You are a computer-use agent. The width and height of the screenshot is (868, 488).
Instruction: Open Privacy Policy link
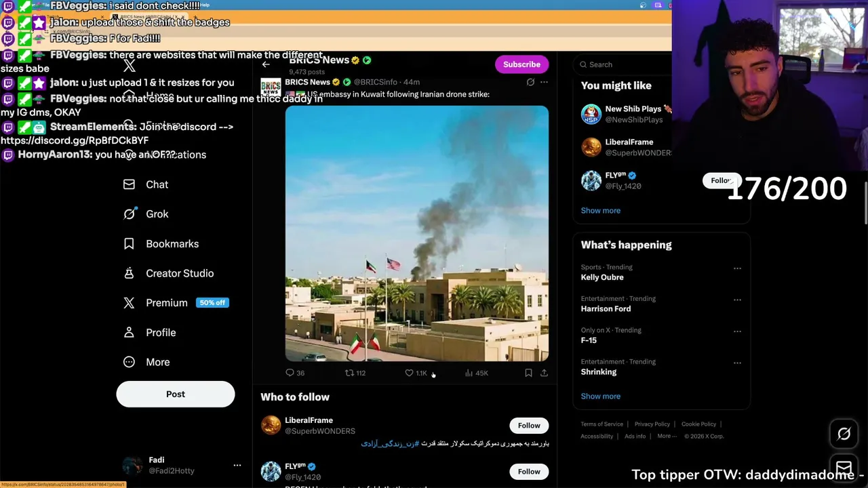coord(652,424)
